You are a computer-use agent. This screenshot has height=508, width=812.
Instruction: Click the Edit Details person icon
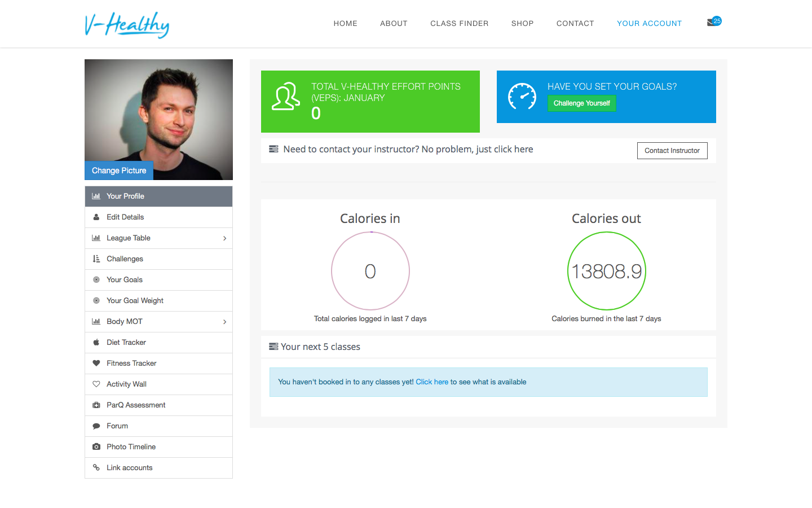click(96, 217)
